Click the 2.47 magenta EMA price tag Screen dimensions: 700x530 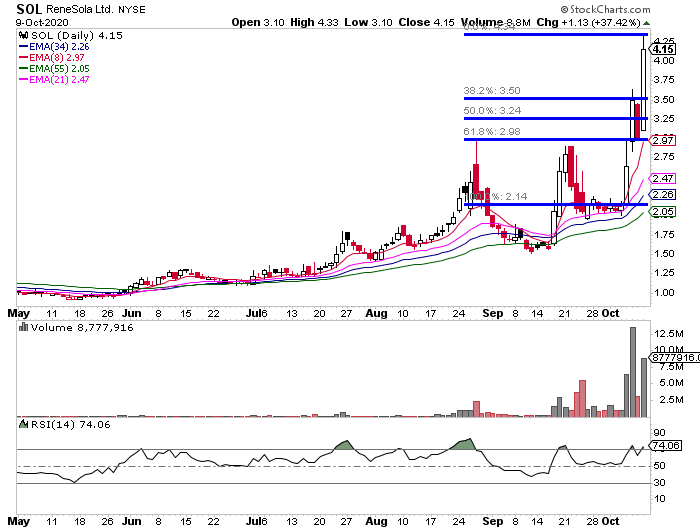click(663, 179)
